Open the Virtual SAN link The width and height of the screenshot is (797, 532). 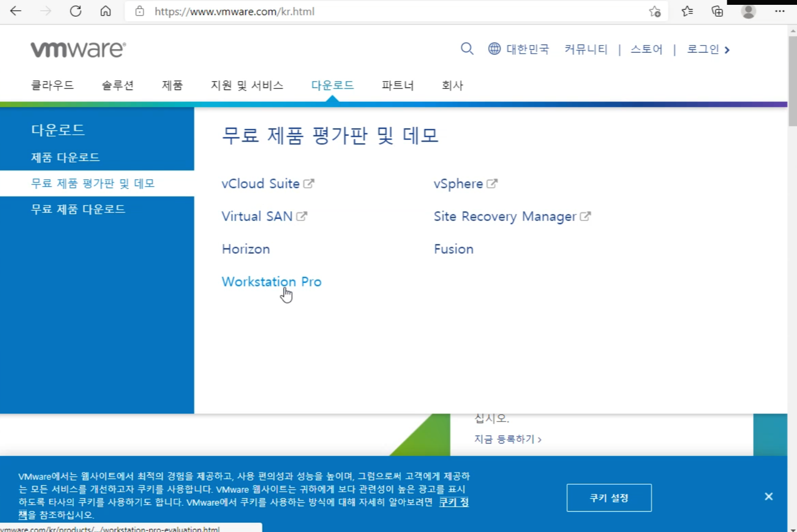pyautogui.click(x=257, y=216)
